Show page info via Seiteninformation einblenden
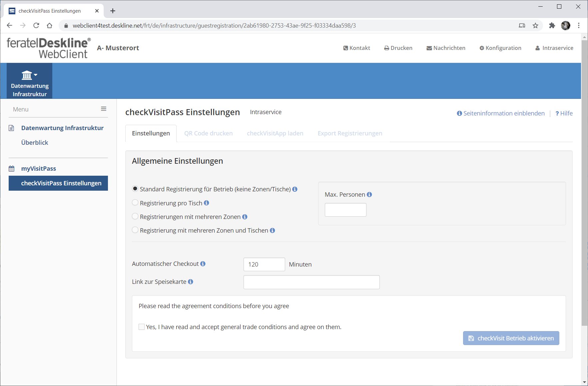Screen dimensions: 588x386 click(x=500, y=113)
